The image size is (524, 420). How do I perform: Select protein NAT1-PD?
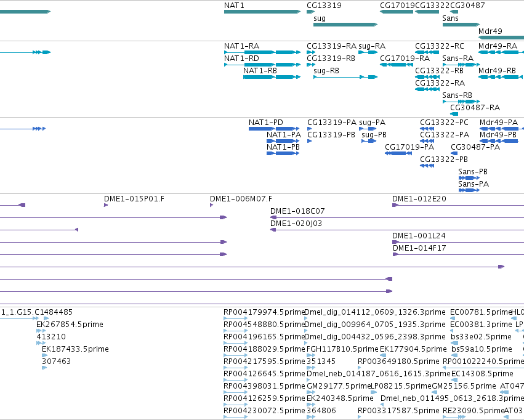pos(274,129)
